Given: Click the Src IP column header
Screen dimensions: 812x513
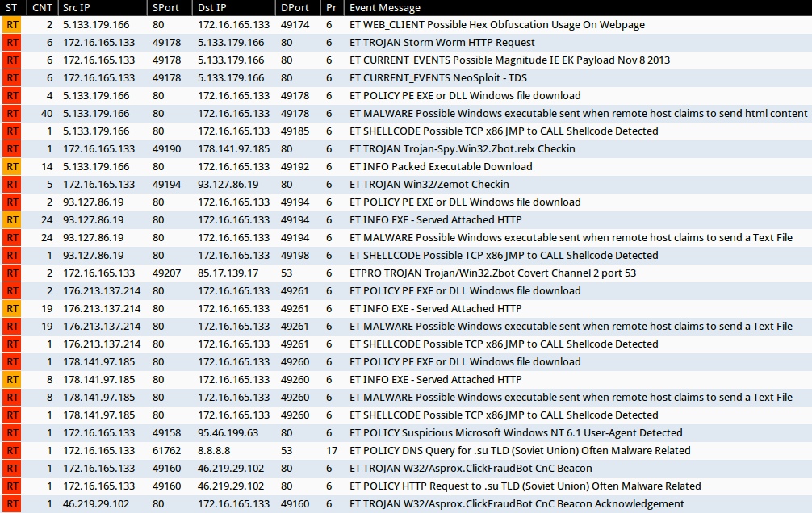Looking at the screenshot, I should click(x=76, y=7).
